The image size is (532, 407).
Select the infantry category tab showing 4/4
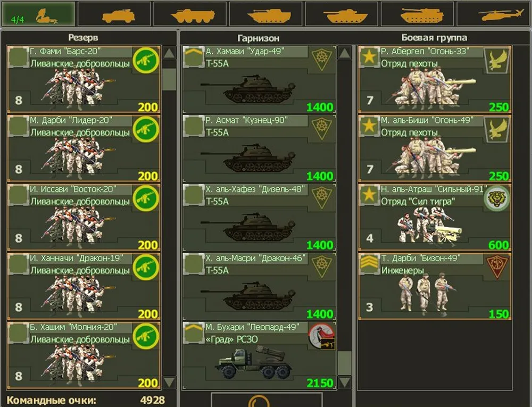point(38,14)
